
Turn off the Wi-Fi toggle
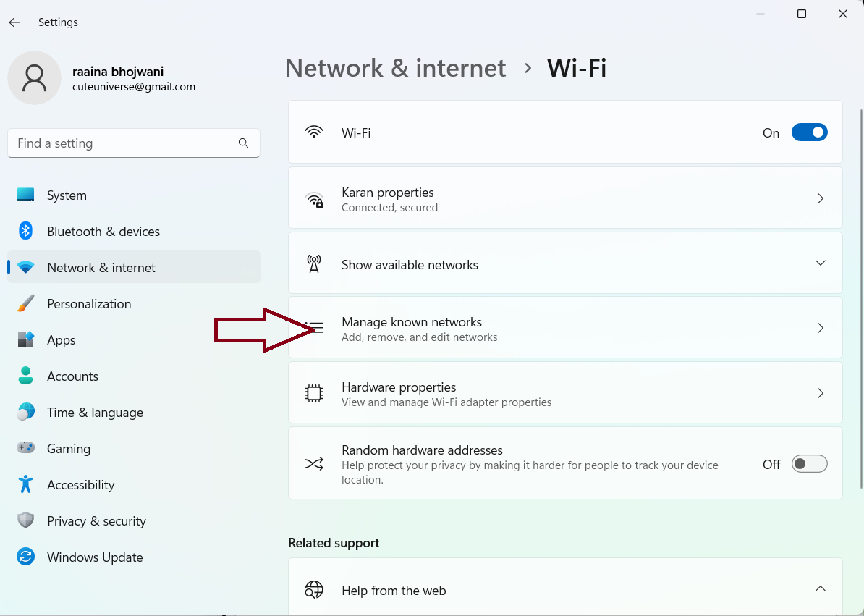tap(809, 132)
